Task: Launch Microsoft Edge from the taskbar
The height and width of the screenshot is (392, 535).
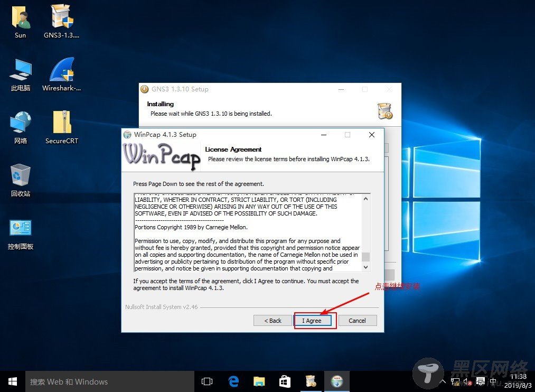Action: (233, 382)
